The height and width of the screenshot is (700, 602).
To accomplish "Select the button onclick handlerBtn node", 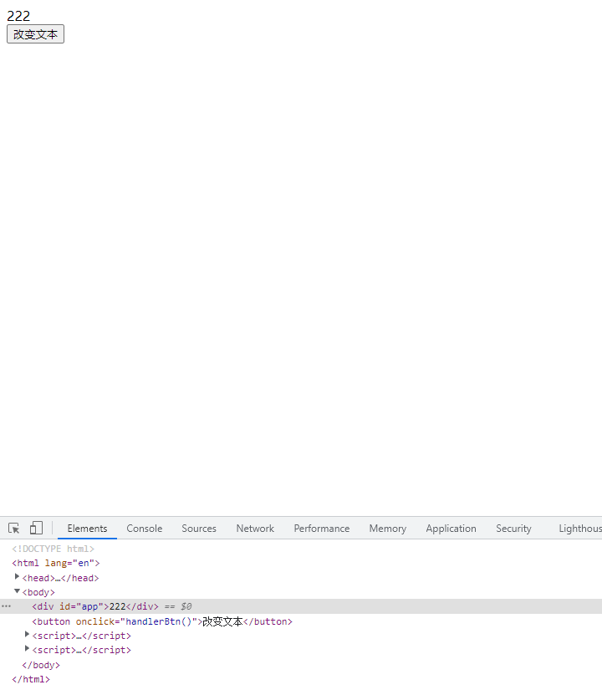I will [x=162, y=621].
